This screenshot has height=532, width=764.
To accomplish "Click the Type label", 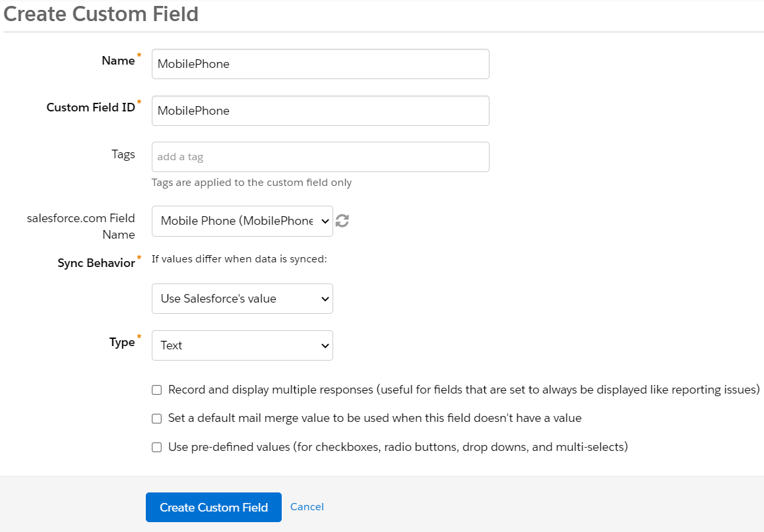I will click(x=122, y=342).
